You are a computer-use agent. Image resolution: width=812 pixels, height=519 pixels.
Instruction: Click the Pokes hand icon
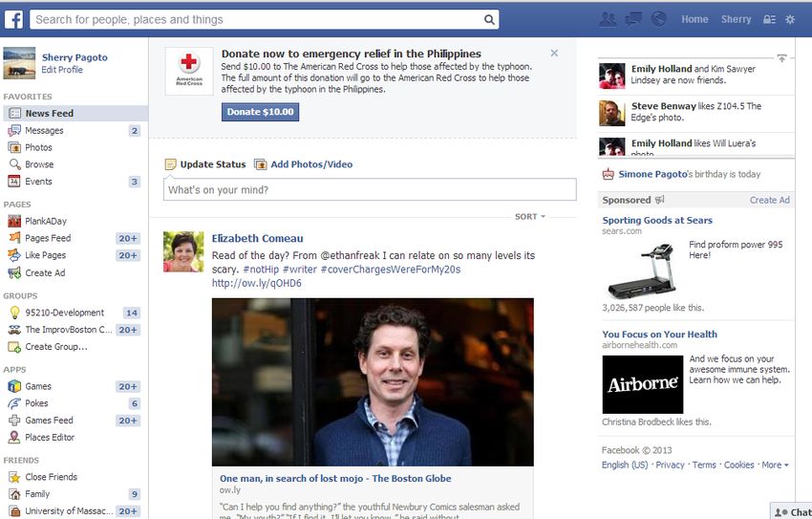point(14,403)
